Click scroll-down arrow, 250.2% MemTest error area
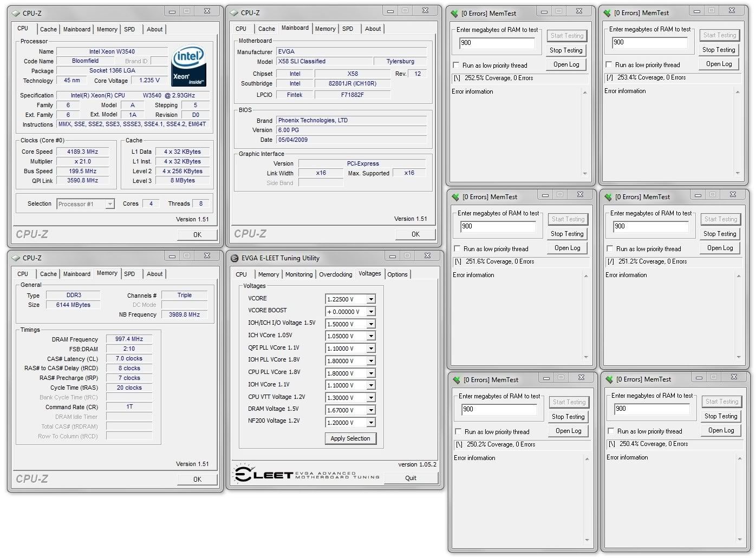Image resolution: width=756 pixels, height=558 pixels. pyautogui.click(x=587, y=540)
